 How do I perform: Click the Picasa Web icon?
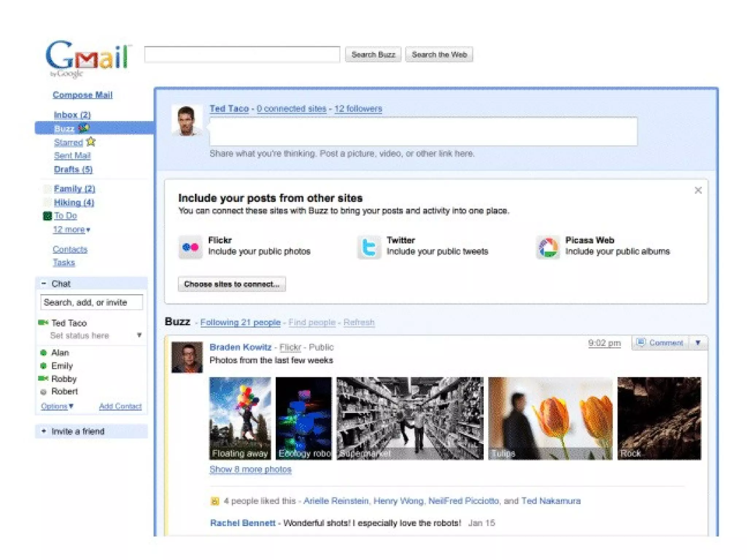click(x=548, y=247)
